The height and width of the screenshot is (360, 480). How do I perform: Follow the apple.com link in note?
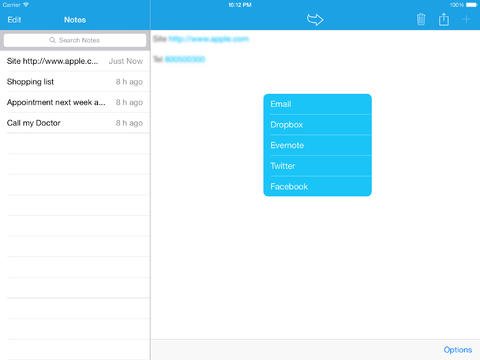click(209, 39)
